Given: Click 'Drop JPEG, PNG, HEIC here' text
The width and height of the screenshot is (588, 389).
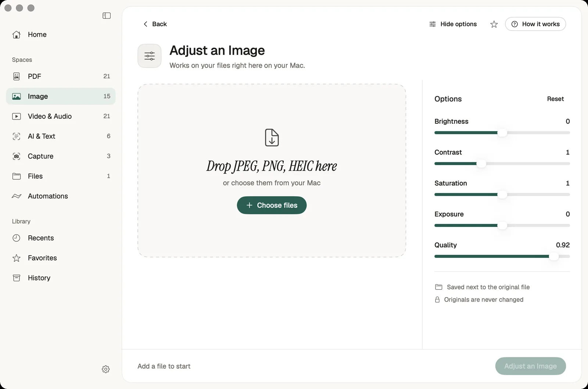Looking at the screenshot, I should (x=272, y=166).
